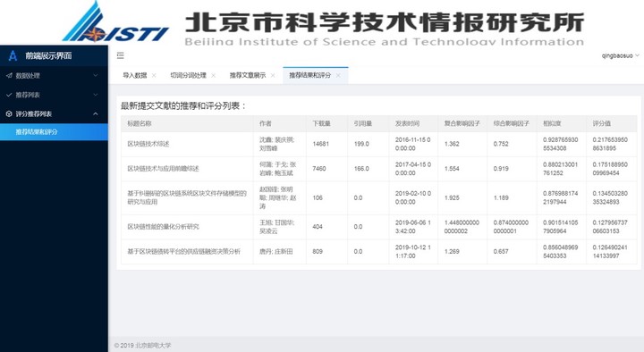This screenshot has width=644, height=352.
Task: Close the 切词分词处理 tab
Action: coord(213,75)
